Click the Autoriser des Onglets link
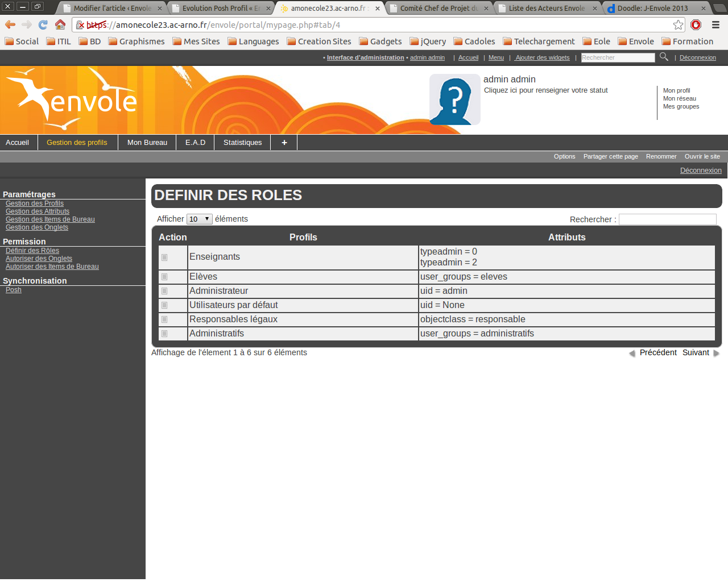This screenshot has height=582, width=728. pos(39,259)
